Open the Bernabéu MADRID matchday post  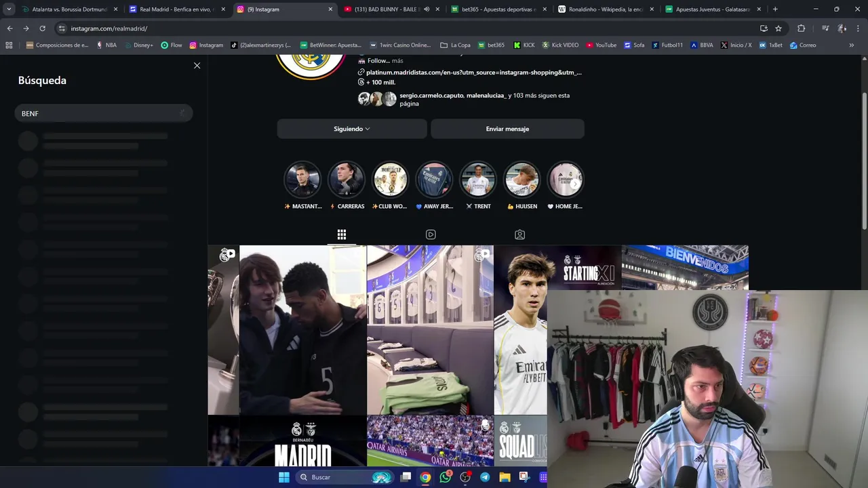tap(302, 441)
